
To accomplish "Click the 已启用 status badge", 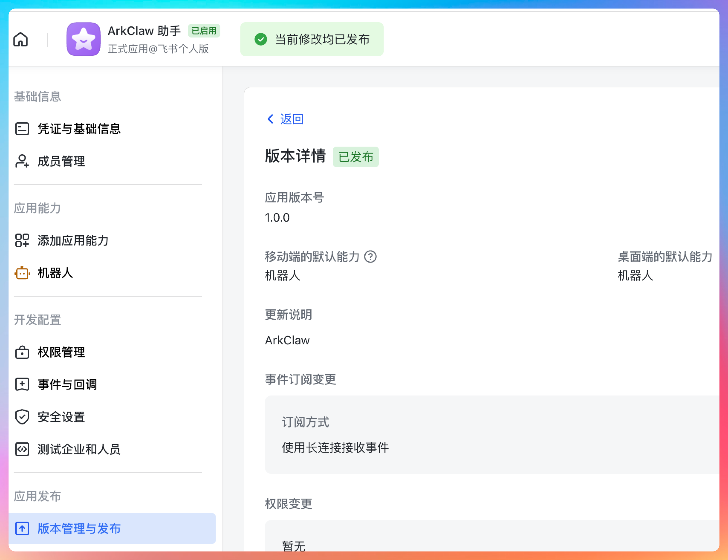I will coord(204,31).
